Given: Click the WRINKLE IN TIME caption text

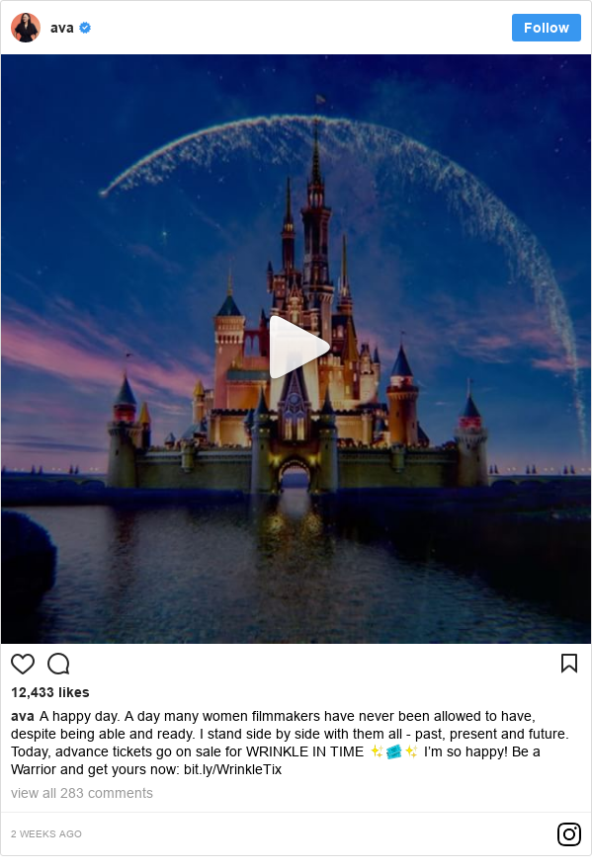Looking at the screenshot, I should 304,751.
